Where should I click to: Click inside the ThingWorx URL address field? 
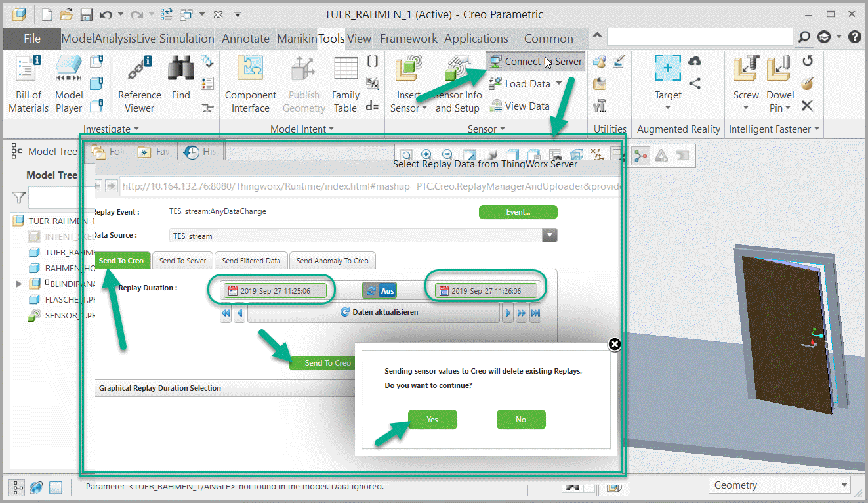[328, 186]
